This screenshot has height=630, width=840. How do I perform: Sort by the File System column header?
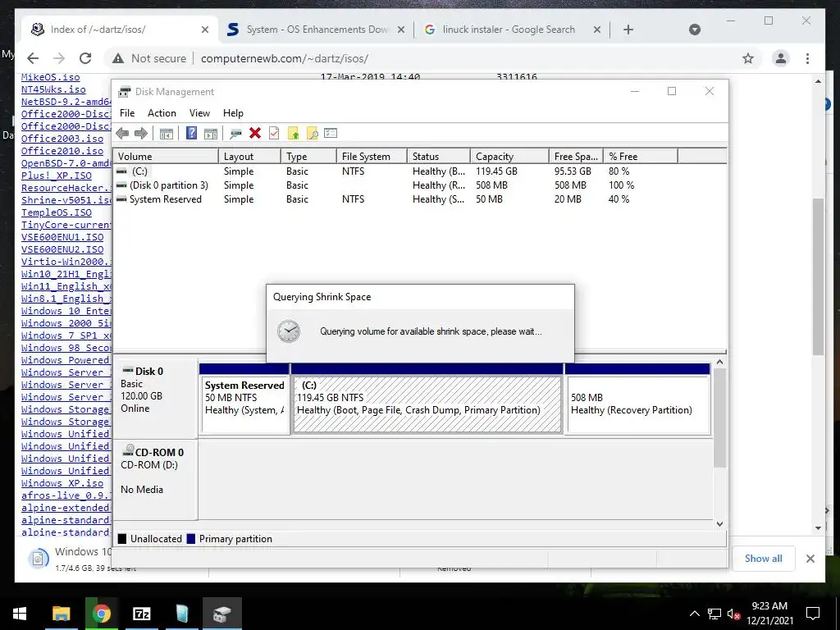coord(372,157)
